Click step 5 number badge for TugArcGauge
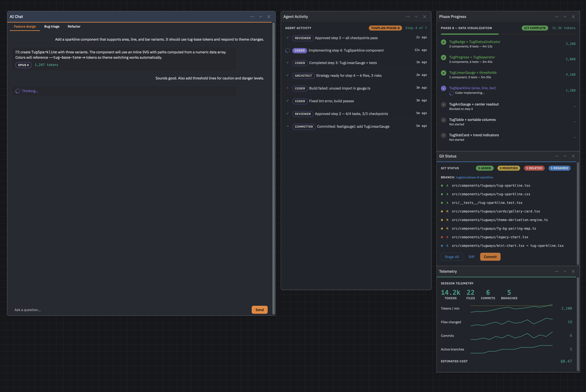 point(443,105)
